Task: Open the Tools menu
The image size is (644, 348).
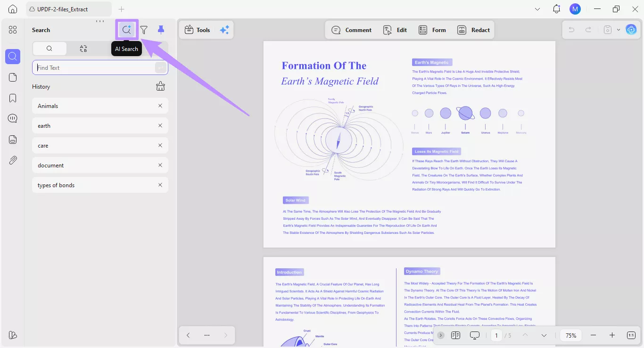Action: click(197, 30)
